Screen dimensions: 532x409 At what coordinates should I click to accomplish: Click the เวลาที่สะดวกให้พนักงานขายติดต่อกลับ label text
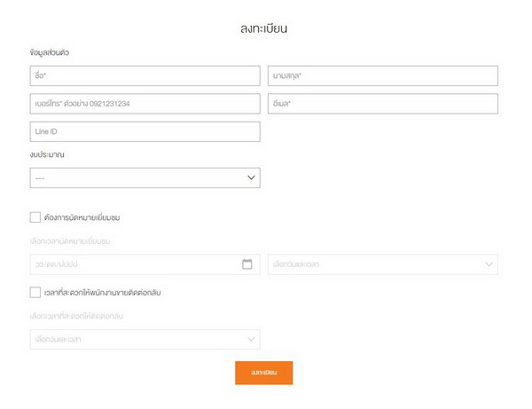[x=106, y=292]
